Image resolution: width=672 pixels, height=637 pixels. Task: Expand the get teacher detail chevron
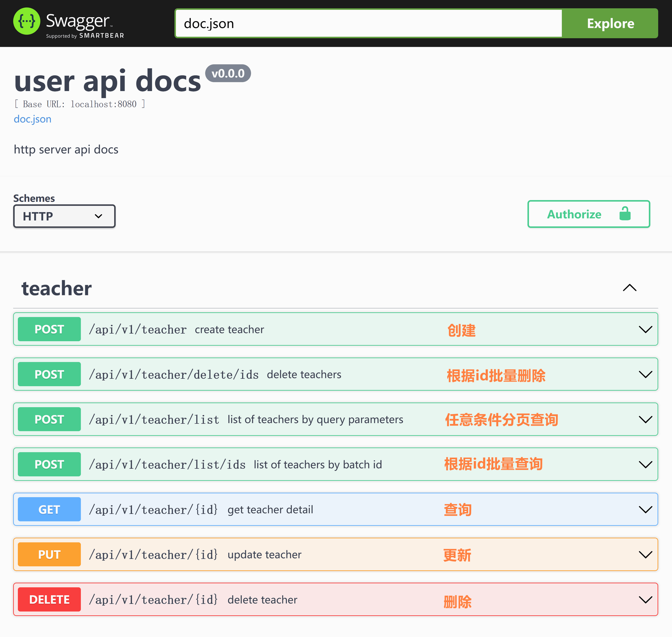(645, 509)
